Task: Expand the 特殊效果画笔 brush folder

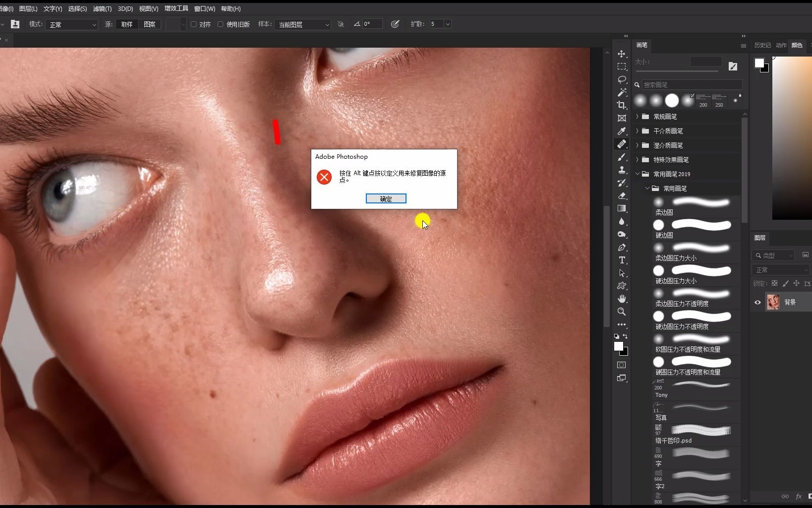Action: click(x=638, y=160)
